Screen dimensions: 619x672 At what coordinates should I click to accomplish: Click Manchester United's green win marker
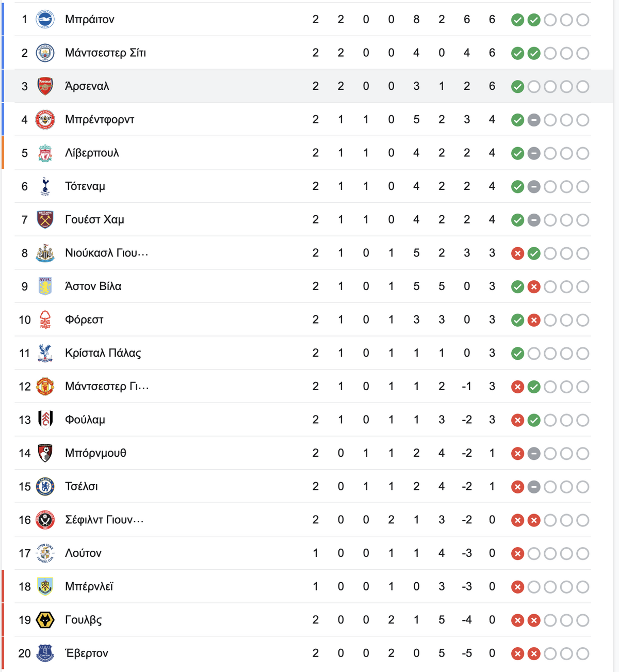pos(534,387)
